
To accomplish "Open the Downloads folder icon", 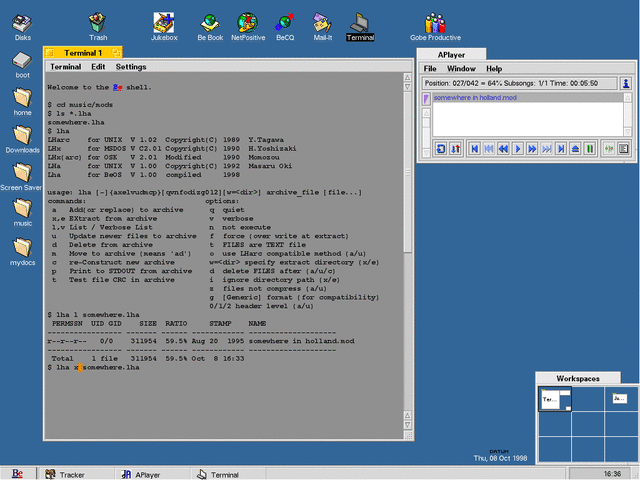I will click(22, 139).
